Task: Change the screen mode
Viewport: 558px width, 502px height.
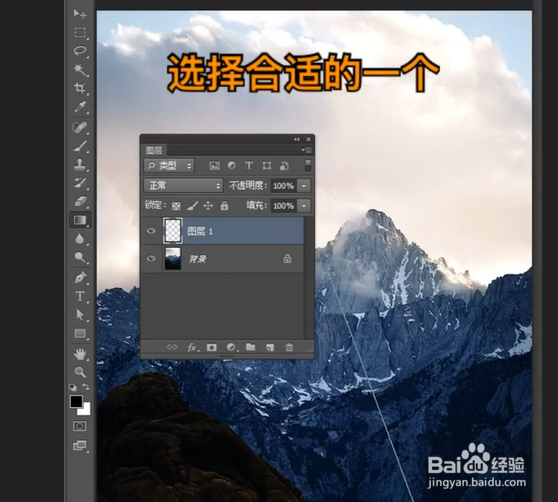Action: 80,445
